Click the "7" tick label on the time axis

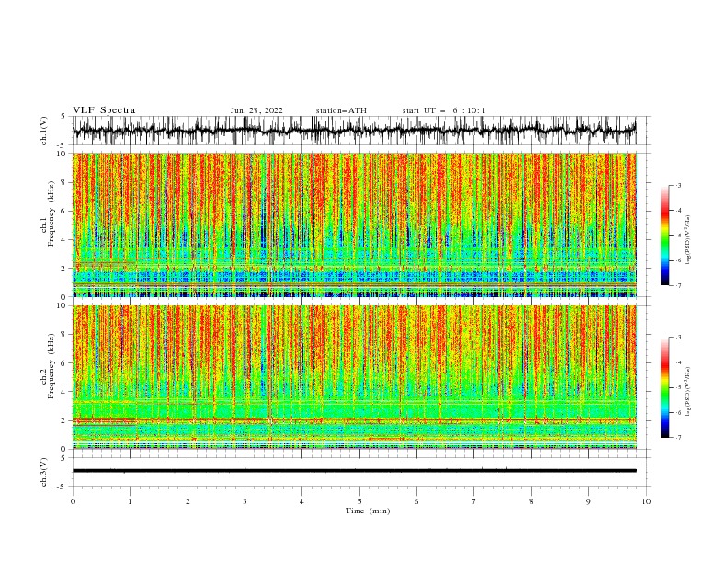474,501
